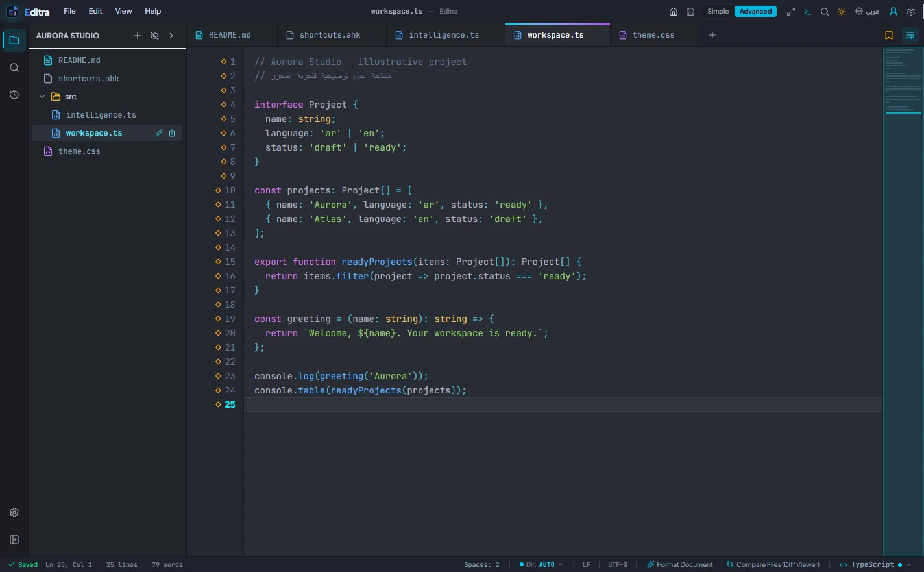Screen dimensions: 924x572
Task: Bookmark the file with the bookmark icon
Action: click(x=889, y=36)
